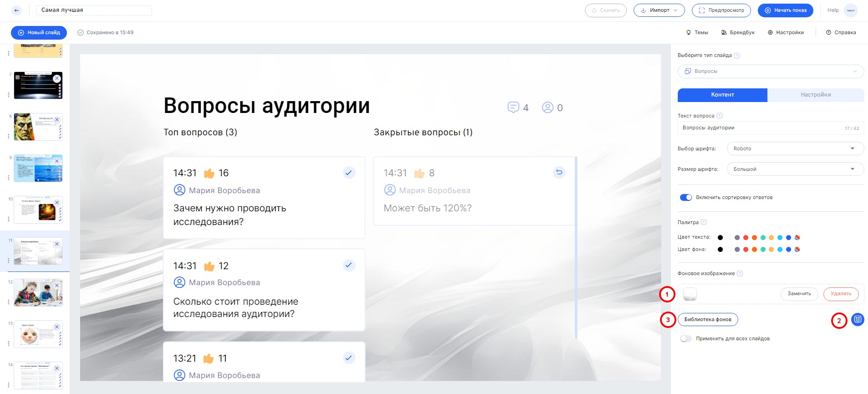Delete the selected slide 11 via its X
868x394 pixels.
click(x=57, y=244)
